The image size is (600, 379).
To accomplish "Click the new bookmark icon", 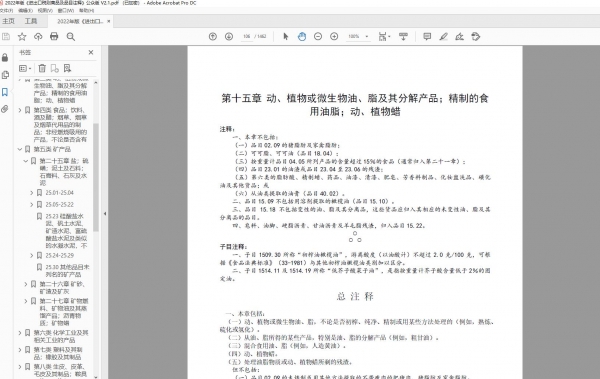I will [x=55, y=69].
